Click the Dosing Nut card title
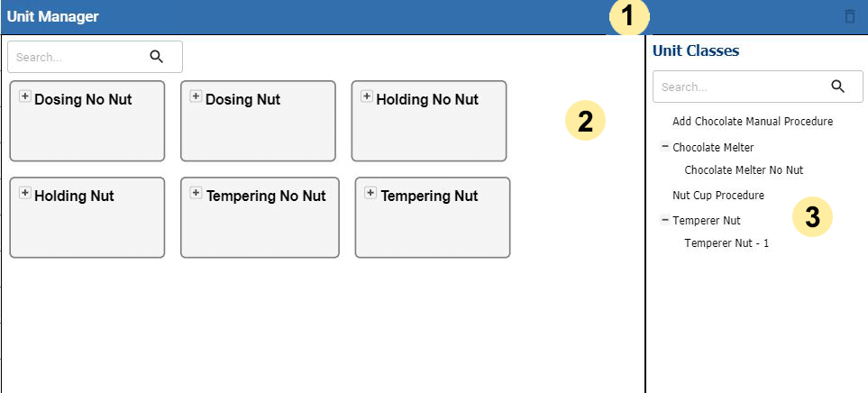868x393 pixels. [x=242, y=99]
